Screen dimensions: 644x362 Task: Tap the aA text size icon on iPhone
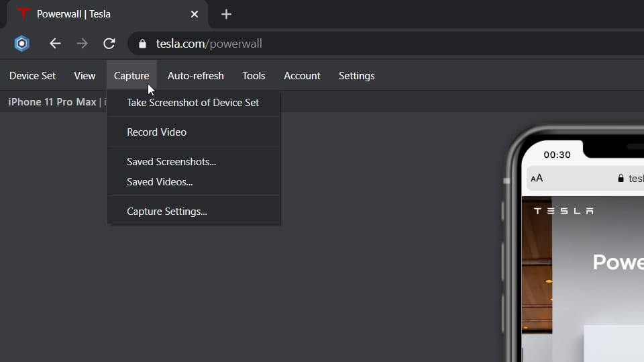(537, 179)
